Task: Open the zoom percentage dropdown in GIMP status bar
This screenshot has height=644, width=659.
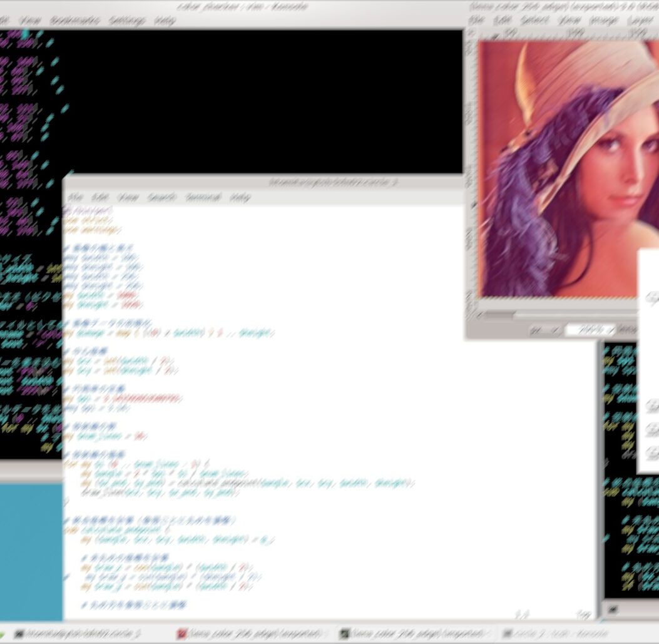Action: (590, 330)
